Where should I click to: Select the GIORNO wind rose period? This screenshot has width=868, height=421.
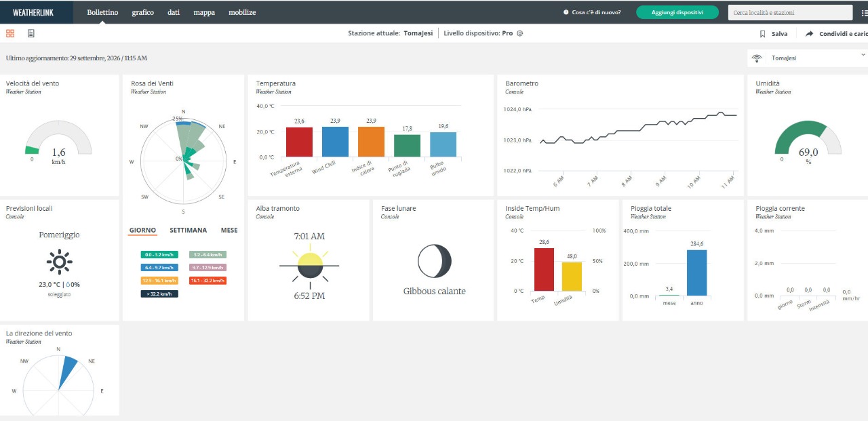142,230
